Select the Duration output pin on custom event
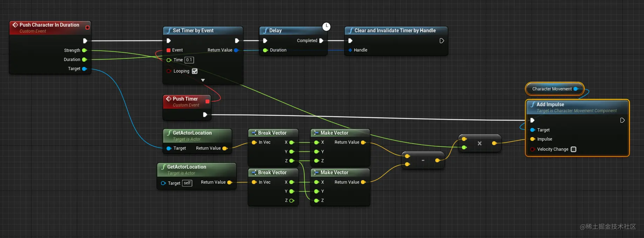 click(84, 60)
